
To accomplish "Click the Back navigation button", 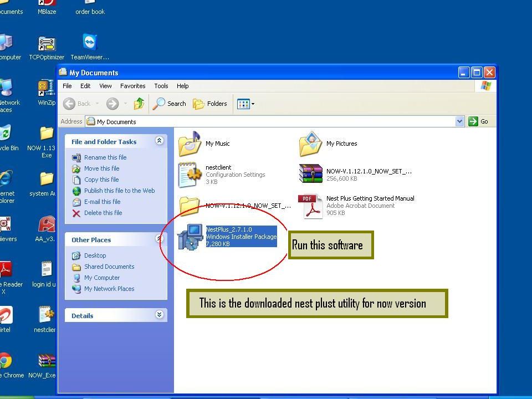I will (x=77, y=104).
